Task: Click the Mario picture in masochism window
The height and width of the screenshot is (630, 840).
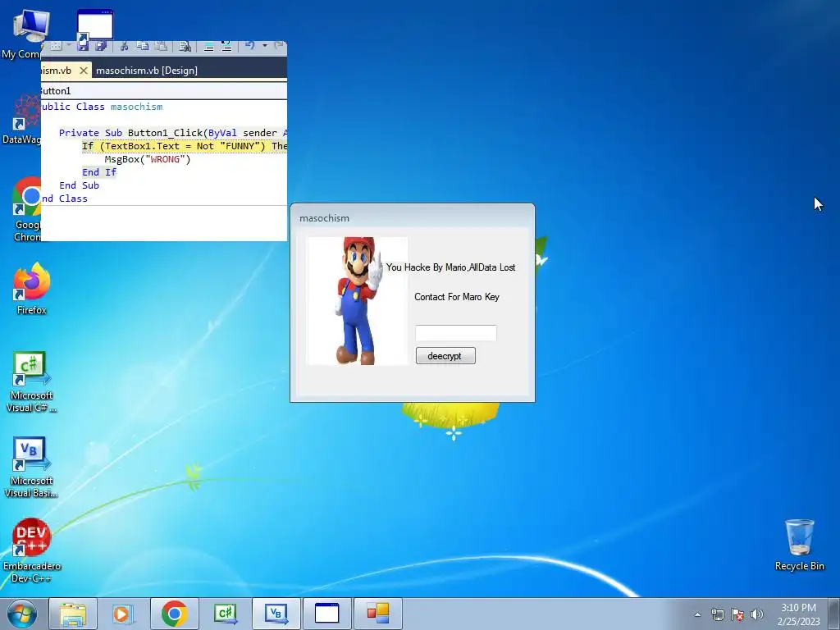Action: 358,301
